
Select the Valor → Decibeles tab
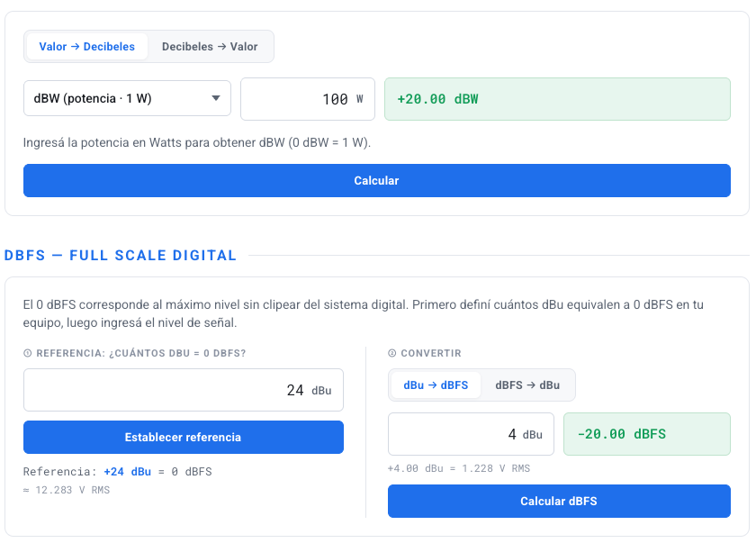coord(87,46)
